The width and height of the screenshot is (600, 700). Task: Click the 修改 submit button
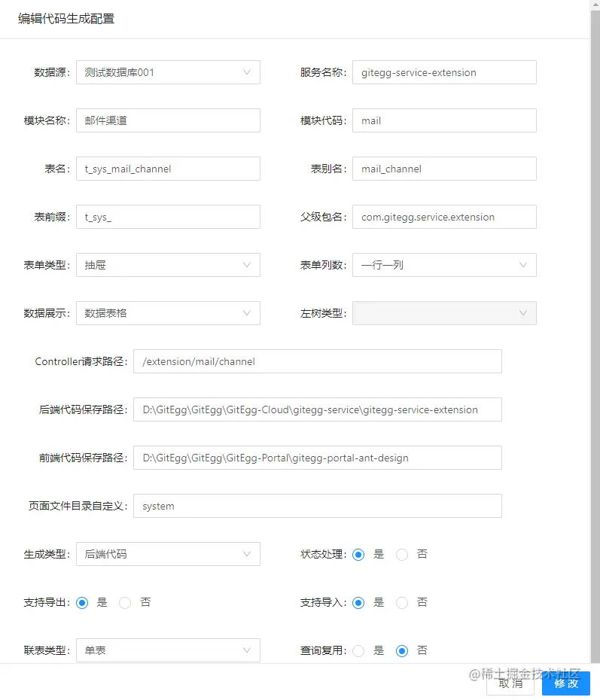point(566,683)
